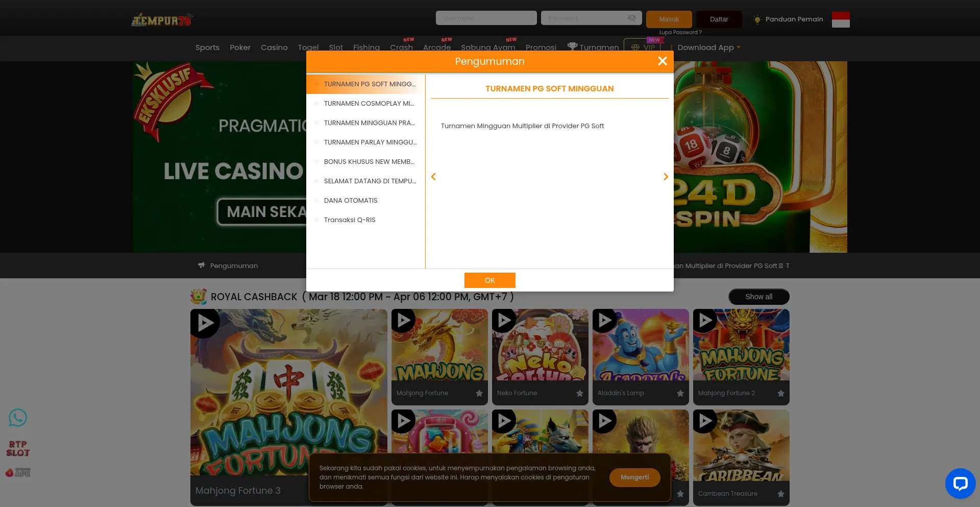Open the Slot menu
This screenshot has height=507, width=980.
[x=336, y=47]
